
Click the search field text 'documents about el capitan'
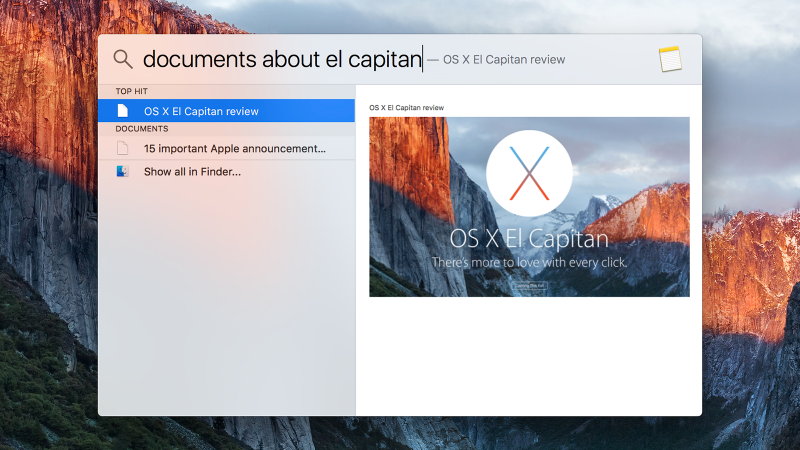pyautogui.click(x=282, y=59)
